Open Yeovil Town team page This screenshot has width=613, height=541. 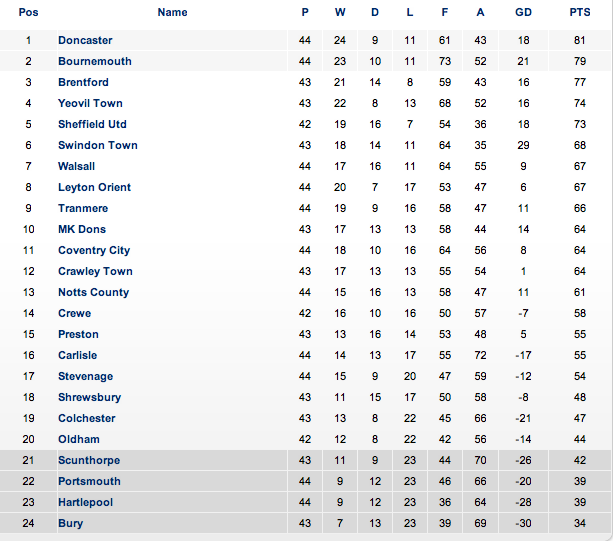(x=90, y=103)
